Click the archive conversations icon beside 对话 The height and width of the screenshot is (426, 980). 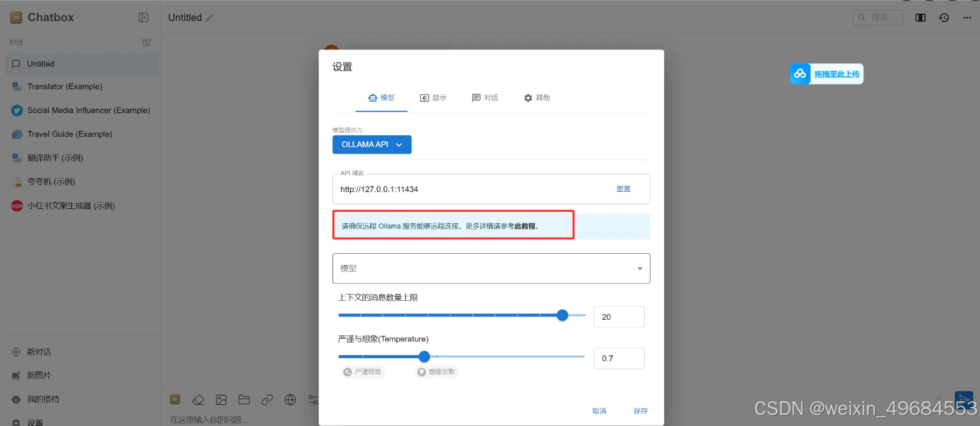click(x=146, y=42)
